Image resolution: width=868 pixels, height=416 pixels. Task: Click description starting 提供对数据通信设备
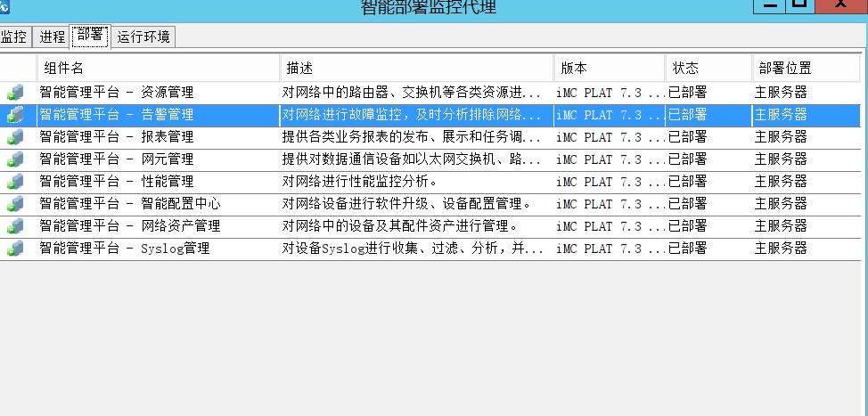pyautogui.click(x=412, y=159)
